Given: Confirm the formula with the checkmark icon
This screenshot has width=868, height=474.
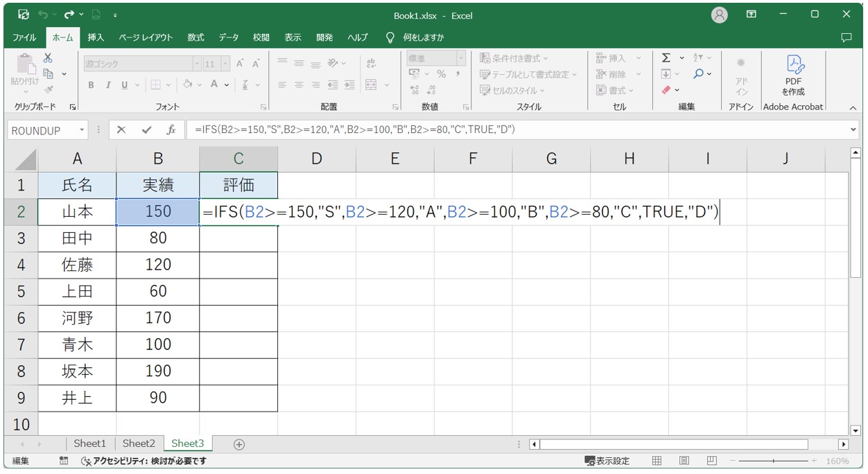Looking at the screenshot, I should click(146, 130).
